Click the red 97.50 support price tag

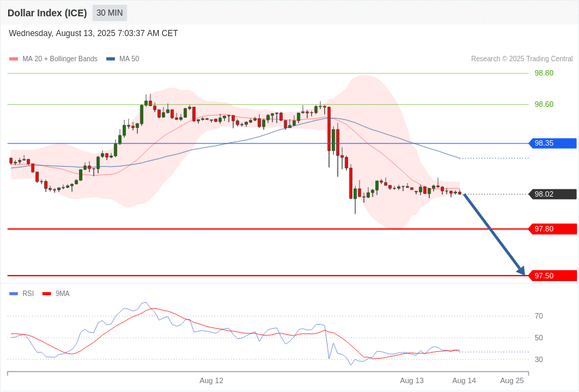[x=552, y=276]
